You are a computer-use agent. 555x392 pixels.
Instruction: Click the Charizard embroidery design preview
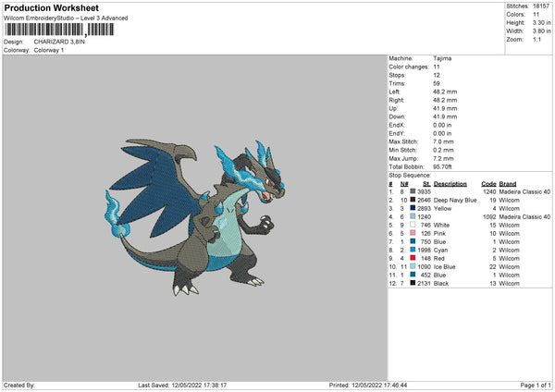click(194, 216)
